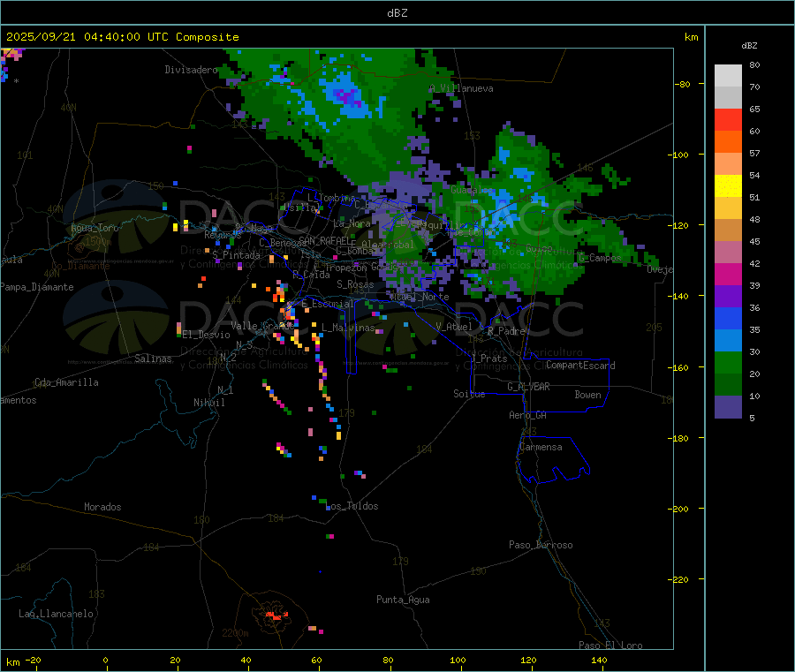Click the Cda_Amarilla label
This screenshot has width=795, height=672.
pyautogui.click(x=66, y=382)
